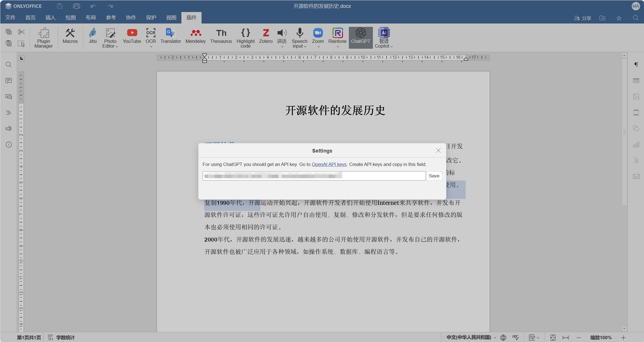This screenshot has width=644, height=342.
Task: Open shape settings in right sidebar
Action: [x=636, y=128]
